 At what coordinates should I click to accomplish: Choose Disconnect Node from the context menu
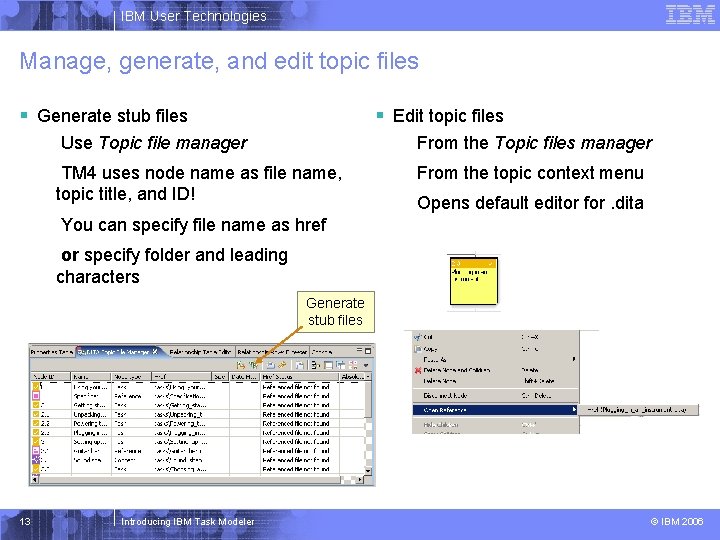tap(495, 395)
